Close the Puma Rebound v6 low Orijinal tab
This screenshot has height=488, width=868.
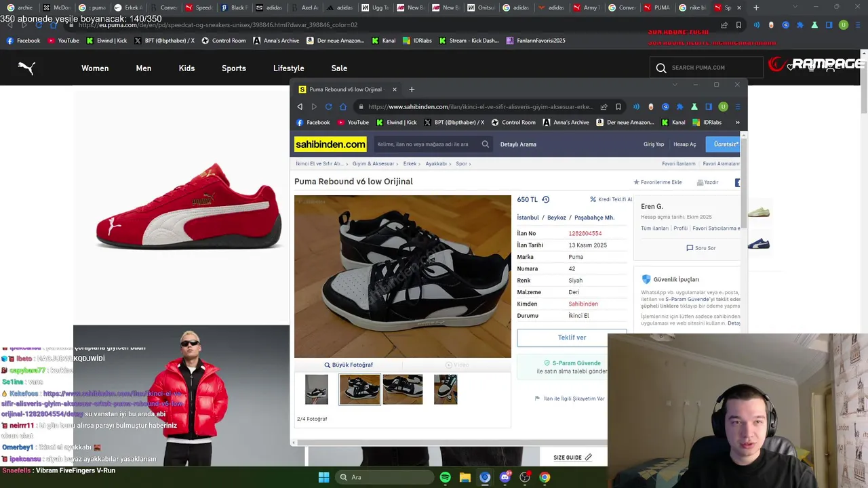pyautogui.click(x=394, y=89)
